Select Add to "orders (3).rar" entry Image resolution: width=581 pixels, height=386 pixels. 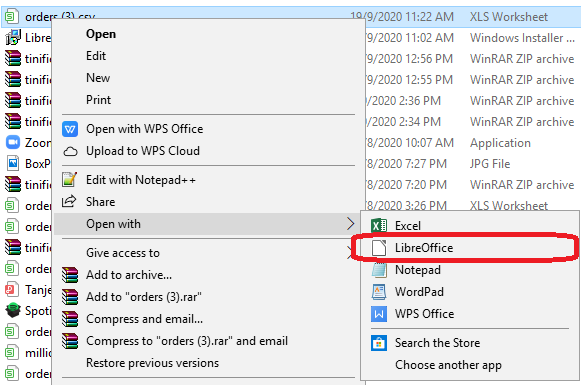tap(144, 297)
